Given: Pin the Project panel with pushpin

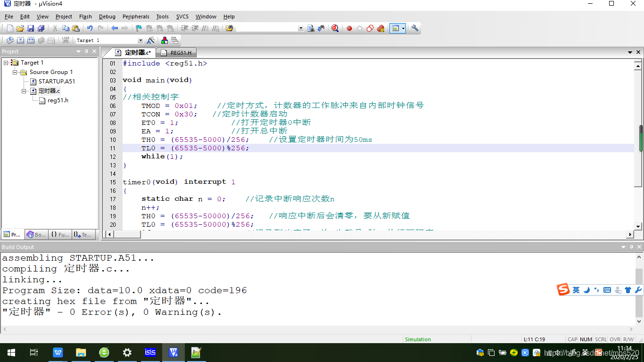Looking at the screenshot, I should click(87, 51).
